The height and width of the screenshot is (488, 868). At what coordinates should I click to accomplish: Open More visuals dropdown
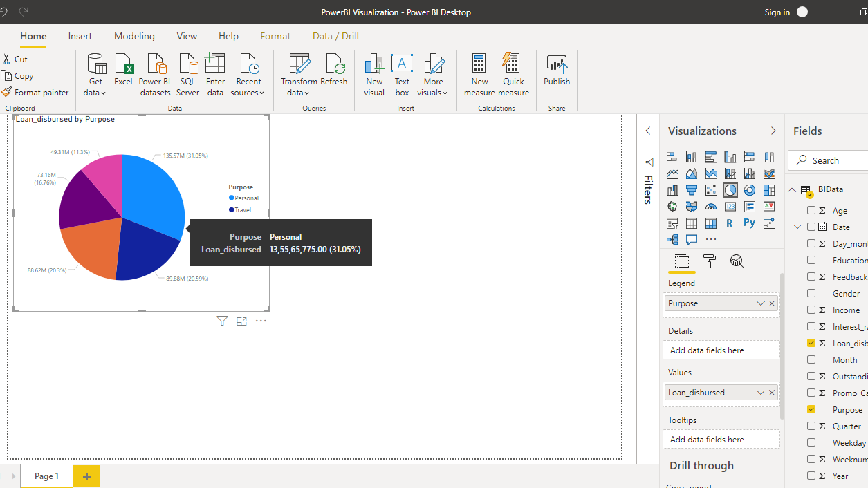pyautogui.click(x=445, y=93)
